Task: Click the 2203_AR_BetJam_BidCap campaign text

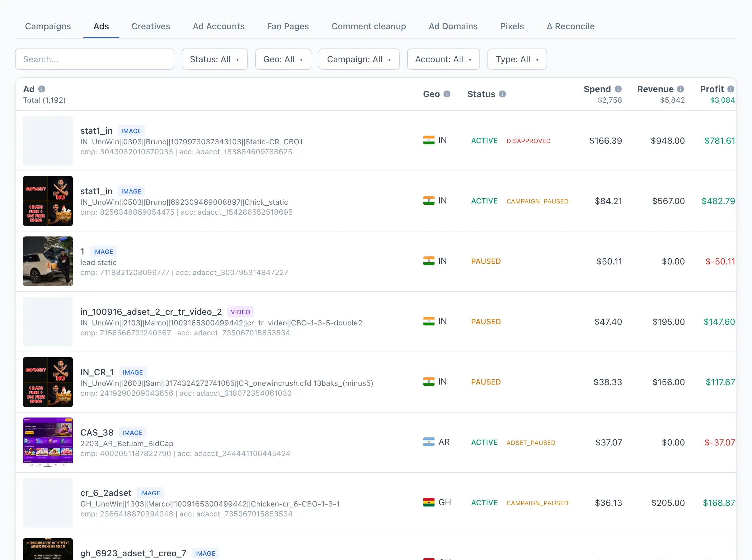Action: (x=126, y=443)
